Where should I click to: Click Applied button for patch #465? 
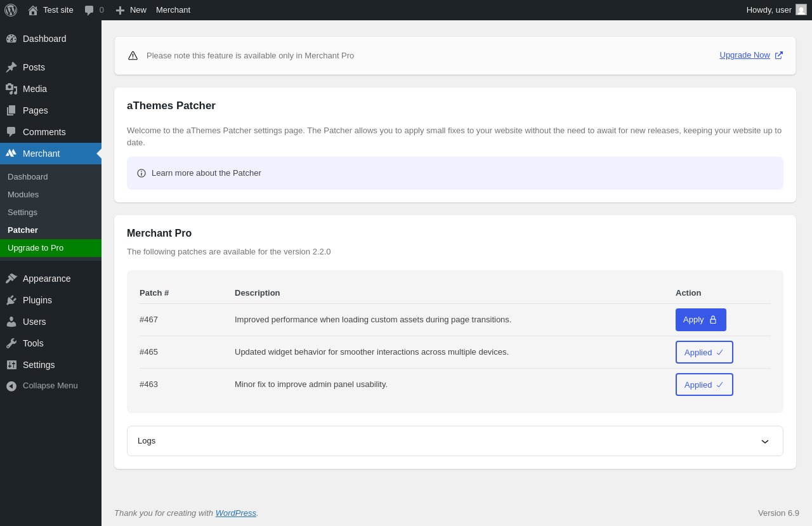click(x=704, y=352)
